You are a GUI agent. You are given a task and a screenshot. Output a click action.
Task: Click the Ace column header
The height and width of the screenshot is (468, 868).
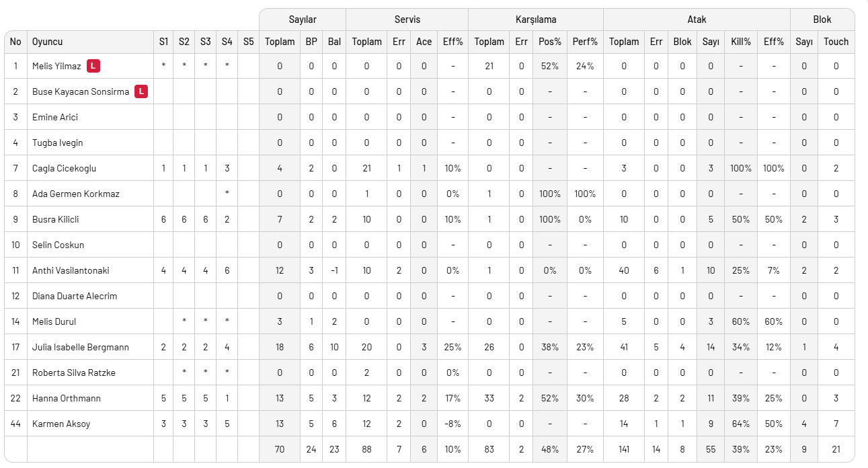tap(424, 42)
